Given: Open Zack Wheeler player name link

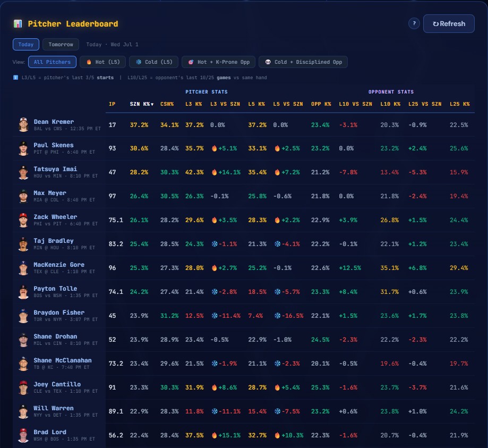Looking at the screenshot, I should (x=55, y=217).
